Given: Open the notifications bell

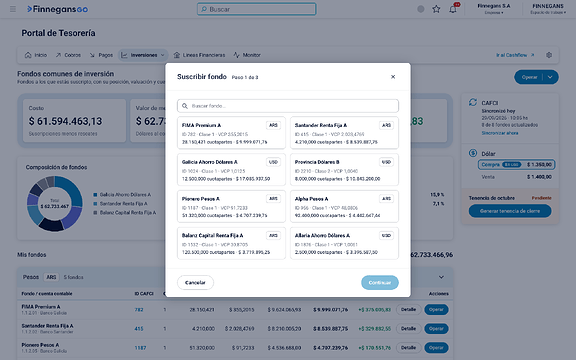Looking at the screenshot, I should click(453, 9).
